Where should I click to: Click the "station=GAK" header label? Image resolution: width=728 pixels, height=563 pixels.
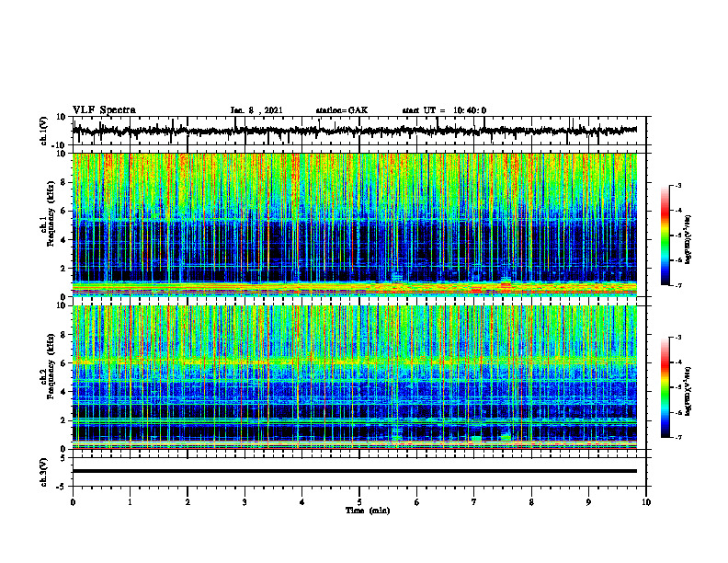pyautogui.click(x=342, y=110)
